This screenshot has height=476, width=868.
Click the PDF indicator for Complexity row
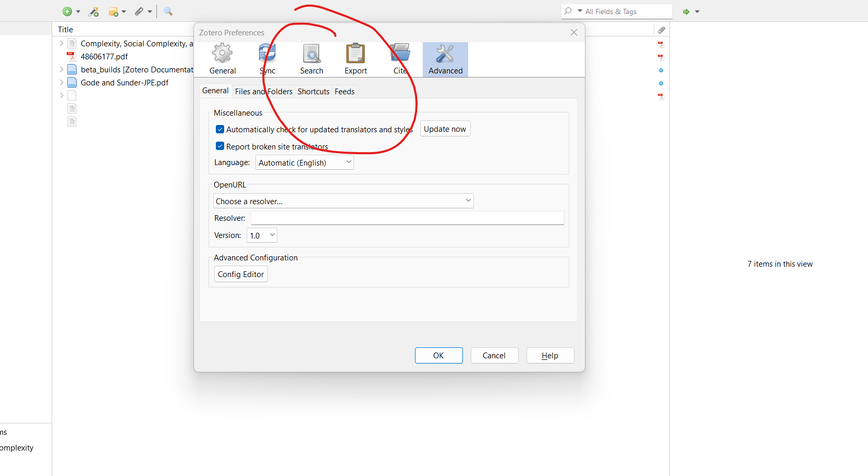pyautogui.click(x=661, y=44)
